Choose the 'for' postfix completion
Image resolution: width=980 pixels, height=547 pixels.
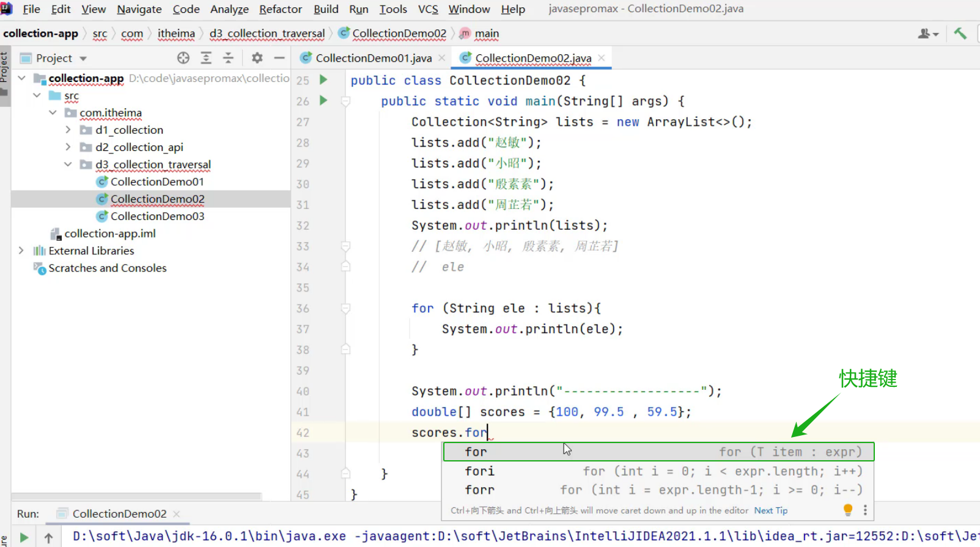pos(659,452)
